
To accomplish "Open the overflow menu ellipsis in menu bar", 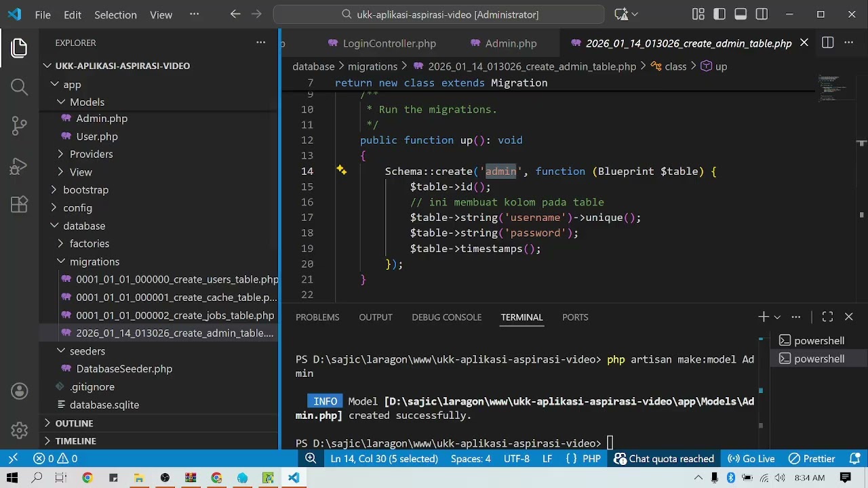I will pos(195,14).
